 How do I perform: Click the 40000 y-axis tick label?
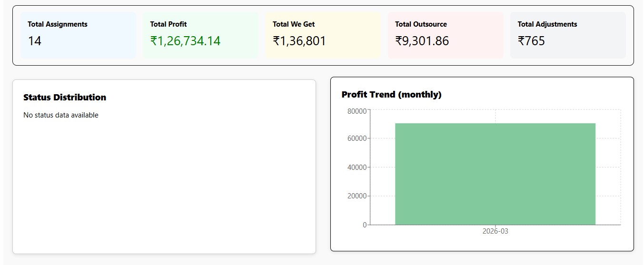click(x=357, y=167)
